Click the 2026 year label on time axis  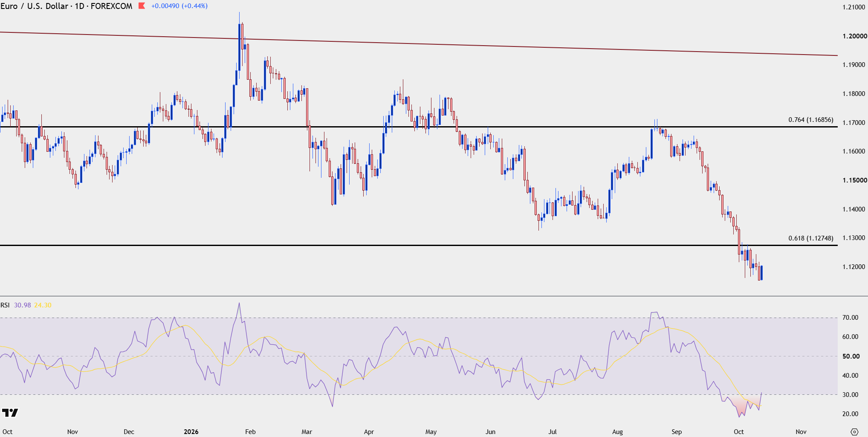pyautogui.click(x=191, y=432)
